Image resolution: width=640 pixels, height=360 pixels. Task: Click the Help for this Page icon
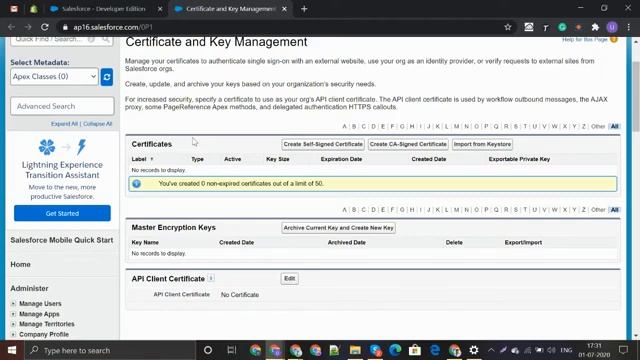613,40
